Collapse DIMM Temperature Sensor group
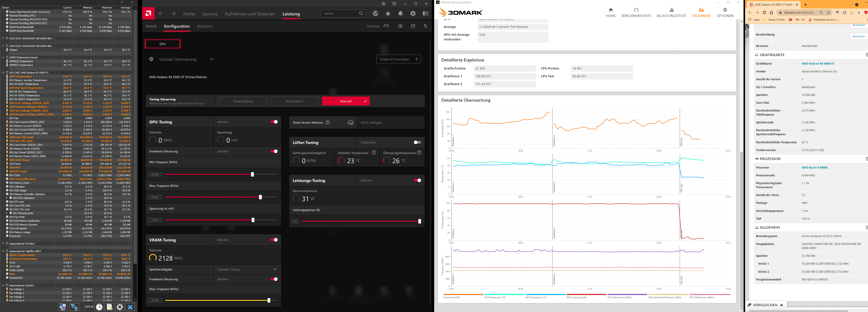The width and height of the screenshot is (868, 312). coord(3,57)
